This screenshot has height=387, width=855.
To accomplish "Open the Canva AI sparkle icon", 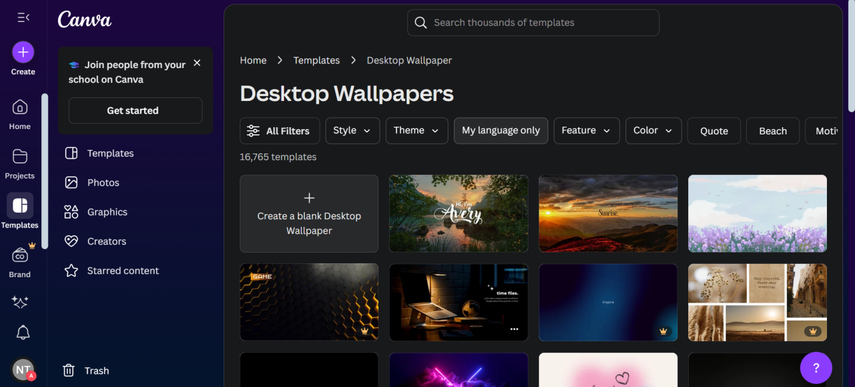I will 20,303.
